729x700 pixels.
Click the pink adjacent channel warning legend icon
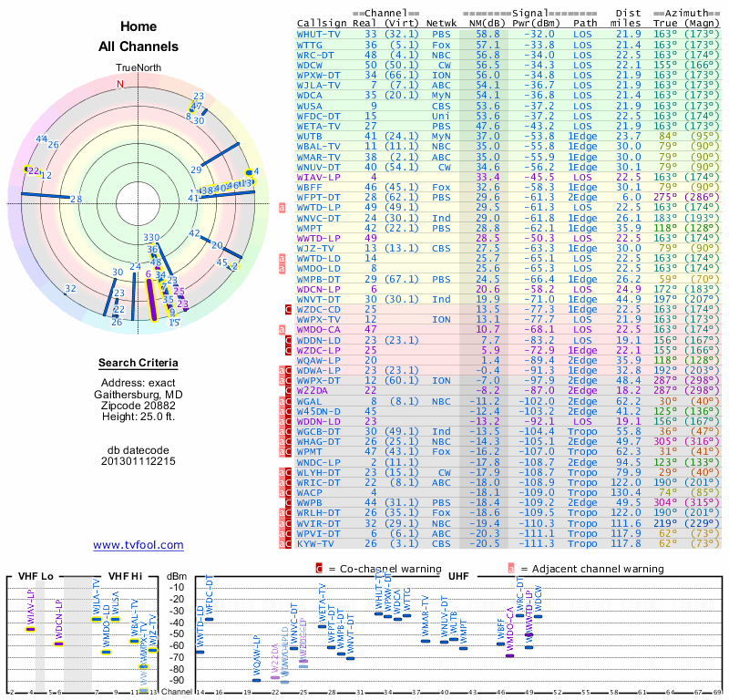coord(512,569)
